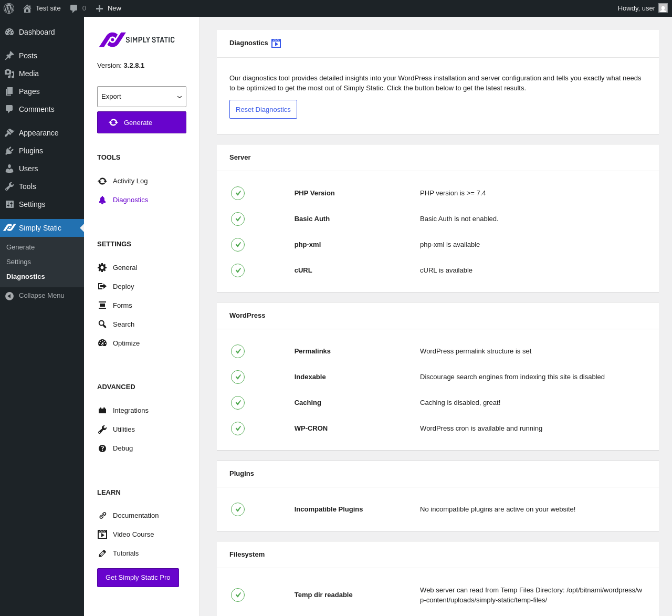The image size is (672, 616).
Task: Click the Simply Static logo
Action: [137, 40]
